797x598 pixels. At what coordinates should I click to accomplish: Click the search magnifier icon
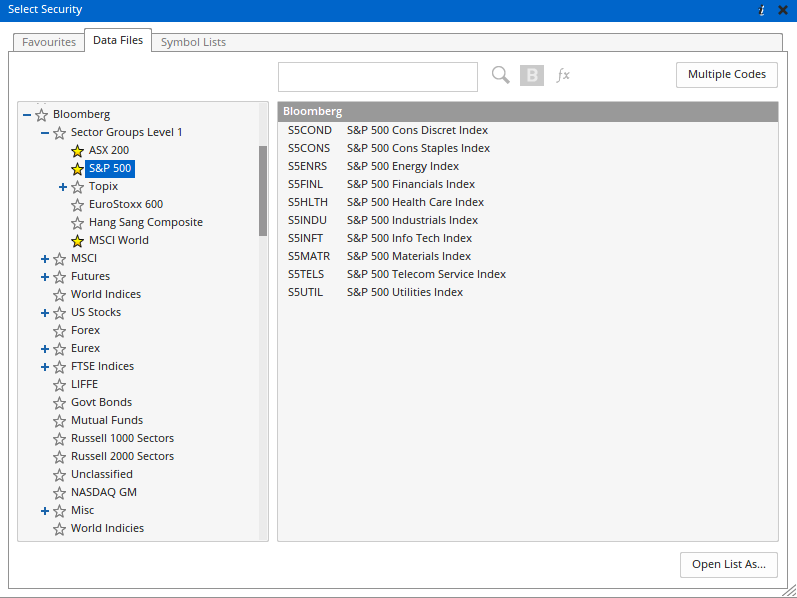[501, 75]
